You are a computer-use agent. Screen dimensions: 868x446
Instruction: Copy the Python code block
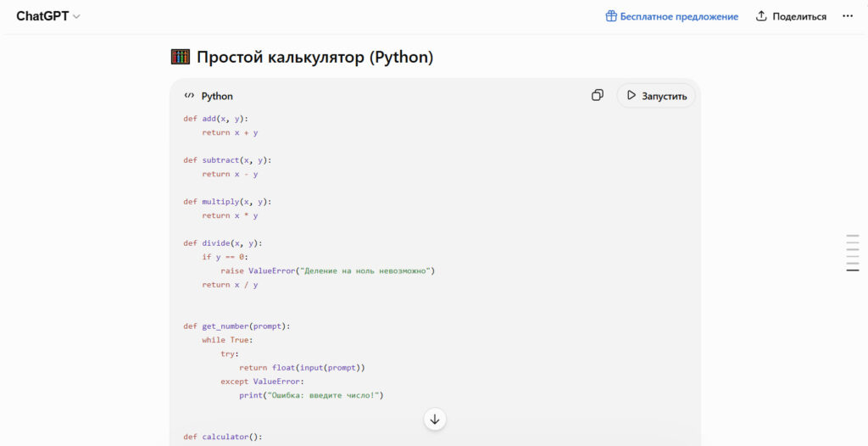click(598, 95)
